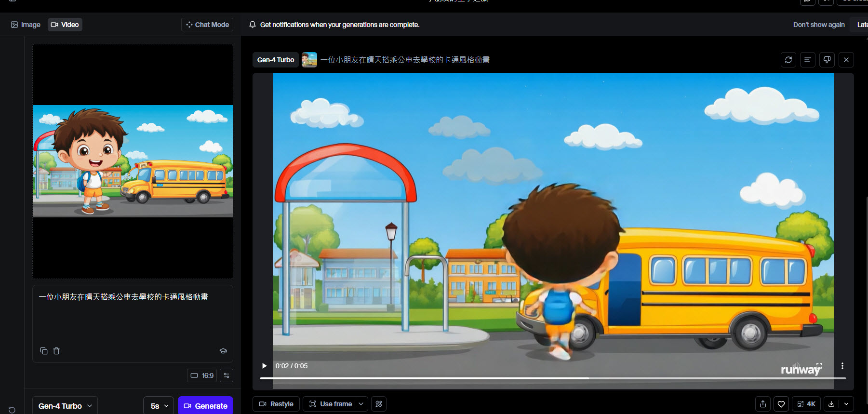Click the purple Generate button
868x414 pixels.
click(205, 406)
